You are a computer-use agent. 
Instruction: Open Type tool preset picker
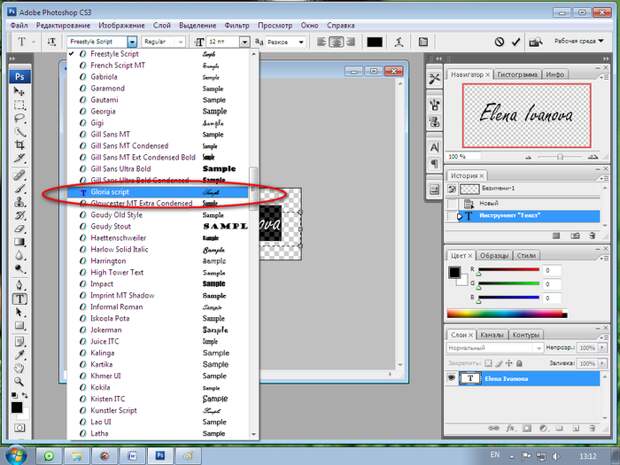tap(25, 42)
